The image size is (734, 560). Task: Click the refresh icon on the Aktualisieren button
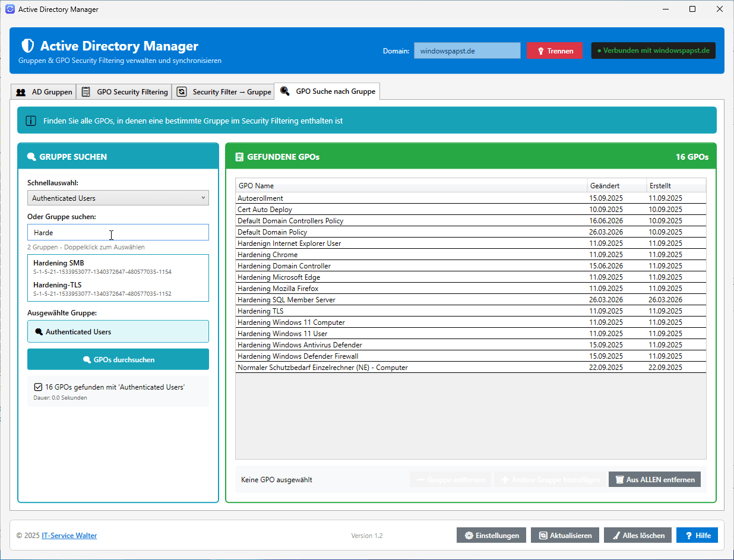(543, 535)
